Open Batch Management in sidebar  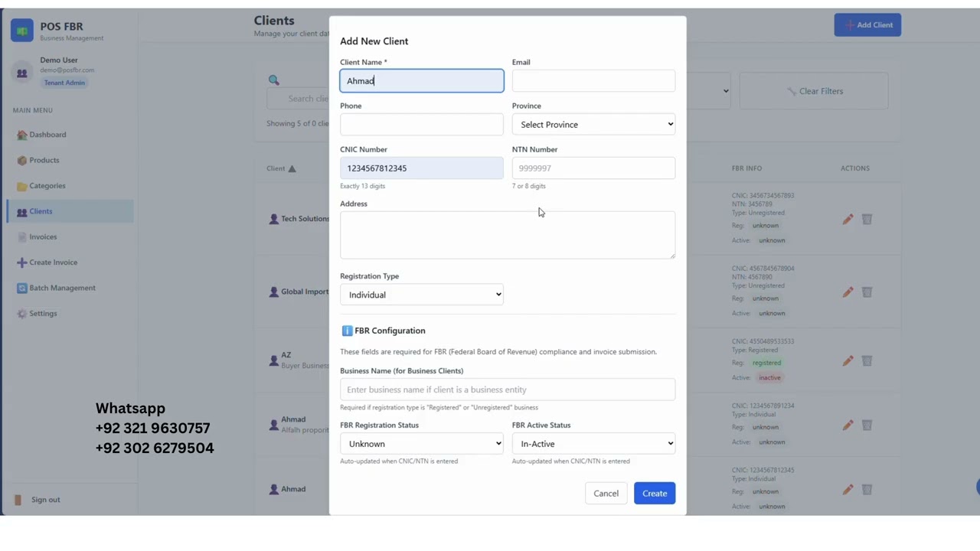pos(70,288)
